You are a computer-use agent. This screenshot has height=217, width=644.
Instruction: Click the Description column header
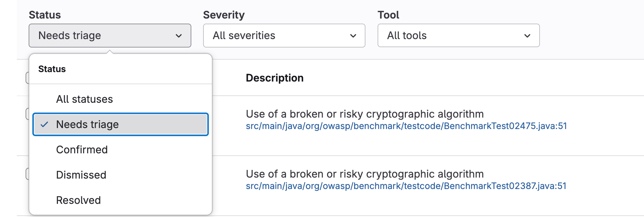(x=275, y=78)
